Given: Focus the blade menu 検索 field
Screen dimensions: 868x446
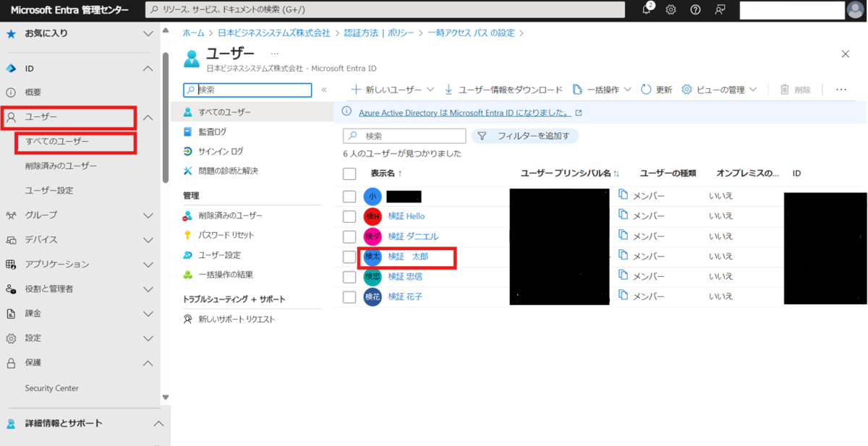Looking at the screenshot, I should click(x=247, y=90).
